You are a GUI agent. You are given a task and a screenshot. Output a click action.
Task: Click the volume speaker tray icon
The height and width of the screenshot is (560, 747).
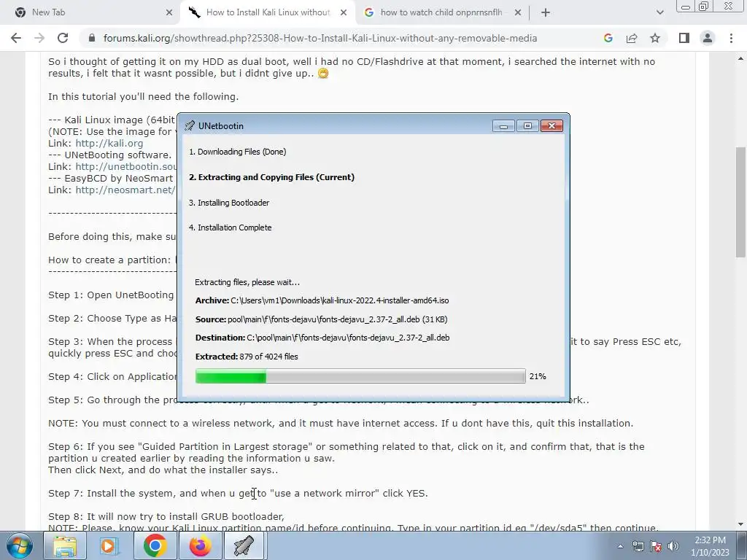673,546
